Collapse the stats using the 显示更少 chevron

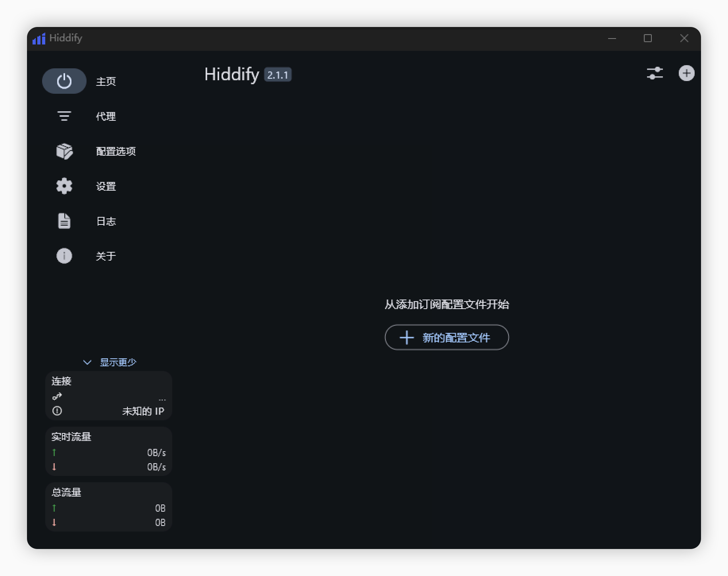87,362
